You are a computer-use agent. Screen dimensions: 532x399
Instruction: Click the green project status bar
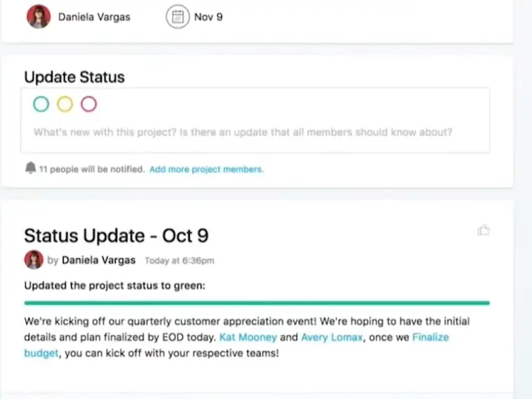point(257,303)
